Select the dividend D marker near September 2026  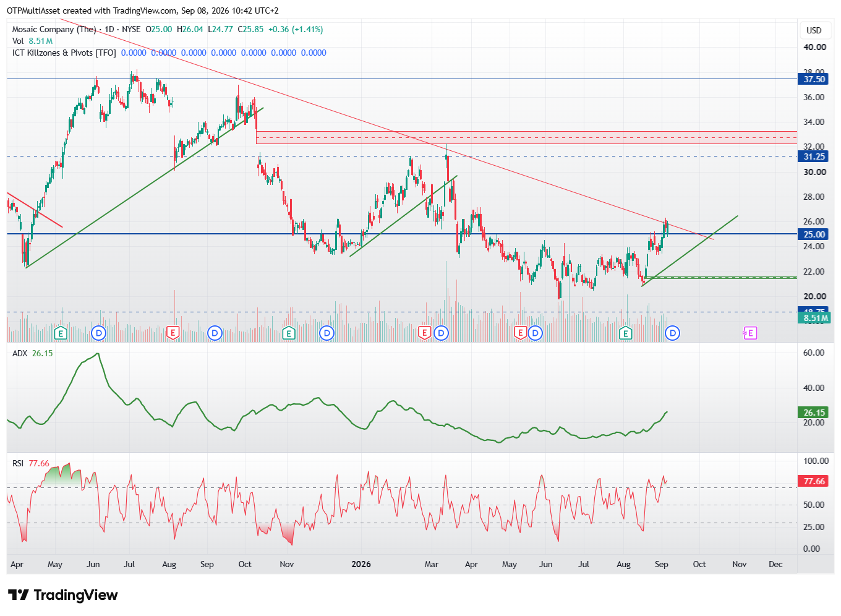pos(672,333)
